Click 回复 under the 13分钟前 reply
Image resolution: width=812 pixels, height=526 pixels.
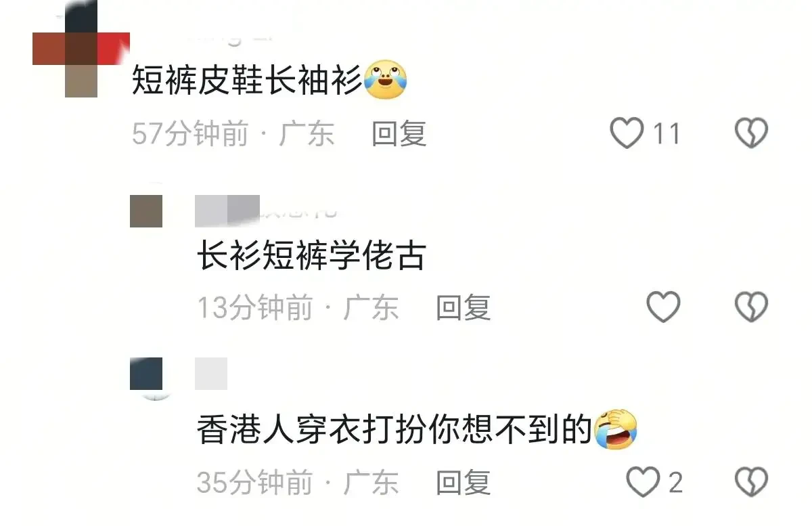click(463, 308)
